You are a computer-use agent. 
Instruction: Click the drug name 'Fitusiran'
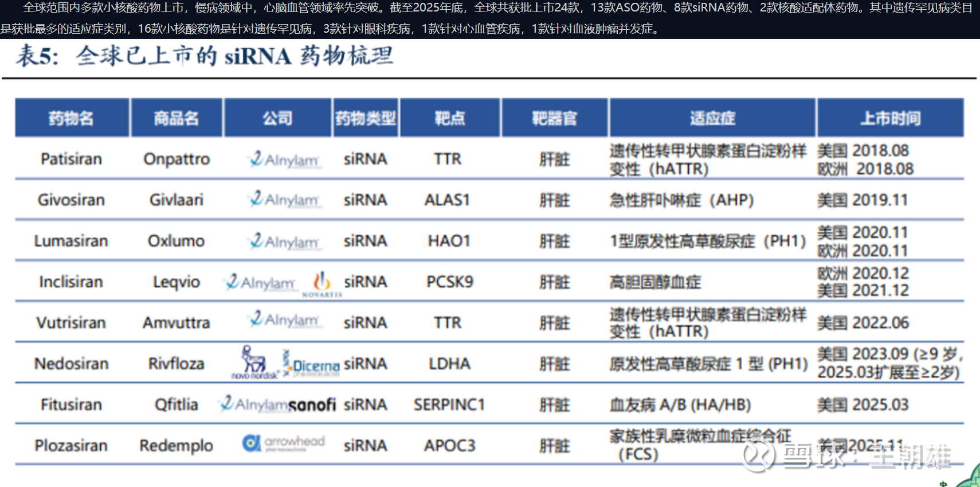pos(72,404)
